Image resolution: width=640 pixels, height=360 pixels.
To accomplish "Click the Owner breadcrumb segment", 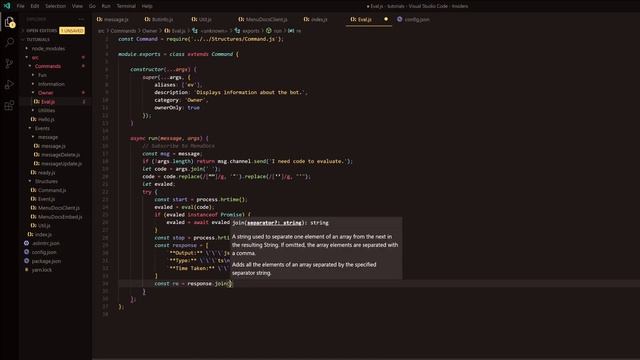I will (x=149, y=31).
